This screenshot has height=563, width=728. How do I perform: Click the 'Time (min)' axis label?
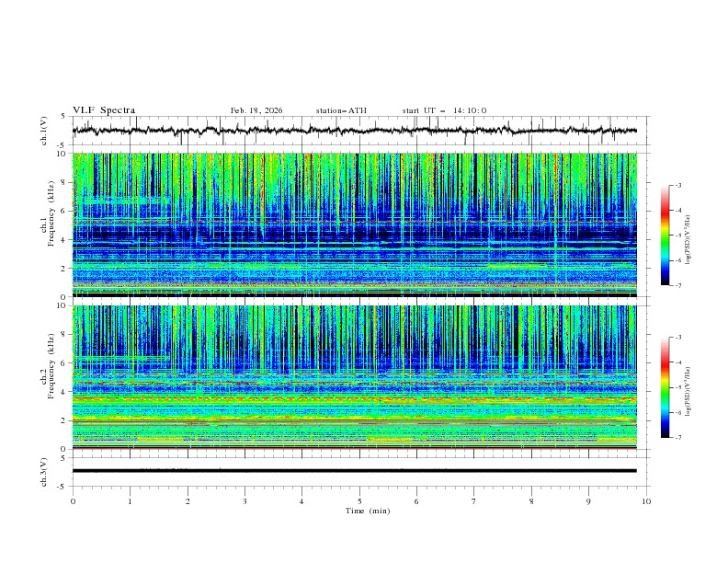368,511
